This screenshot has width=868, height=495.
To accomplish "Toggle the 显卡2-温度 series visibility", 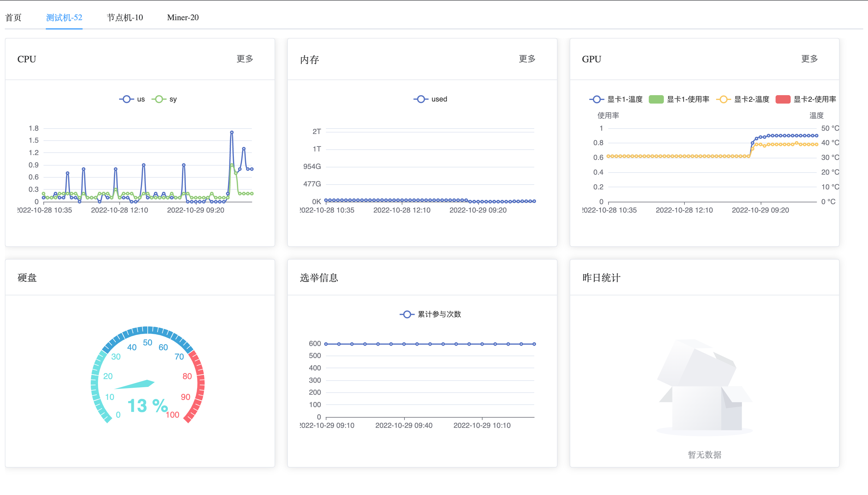I will (x=745, y=99).
